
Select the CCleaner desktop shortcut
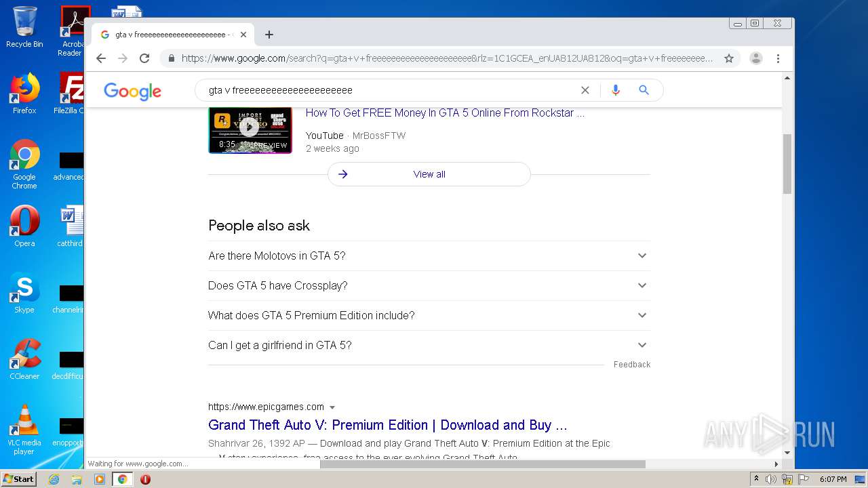[24, 359]
